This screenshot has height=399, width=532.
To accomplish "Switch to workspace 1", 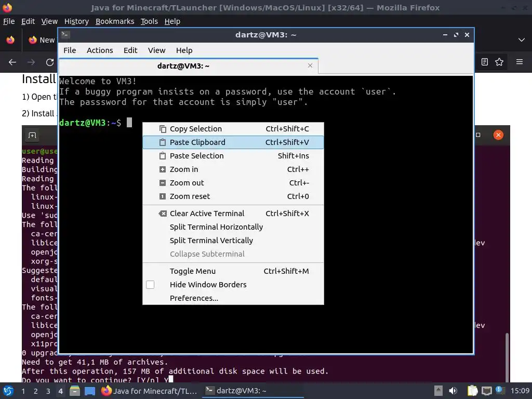I will click(x=23, y=391).
